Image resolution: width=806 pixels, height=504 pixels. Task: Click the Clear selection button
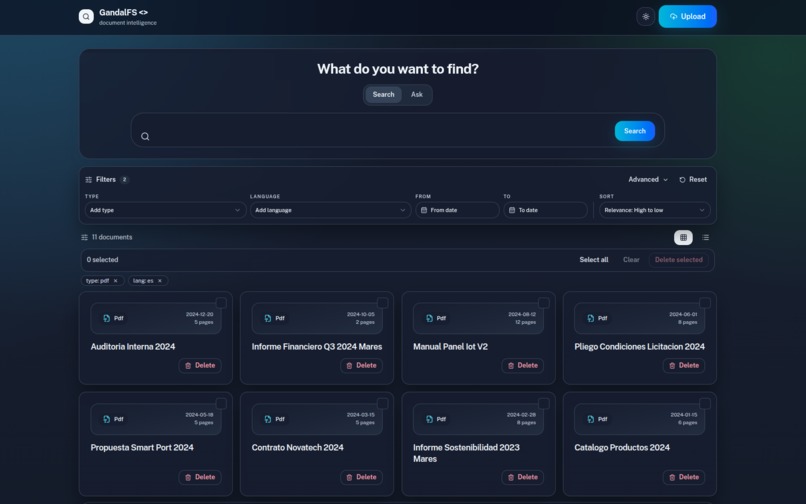pyautogui.click(x=631, y=260)
